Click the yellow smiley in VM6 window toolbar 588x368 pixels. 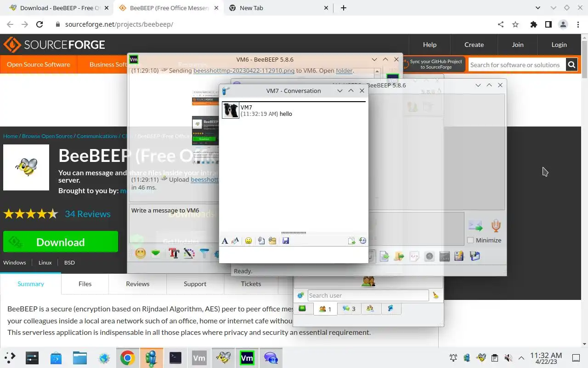[x=141, y=253]
